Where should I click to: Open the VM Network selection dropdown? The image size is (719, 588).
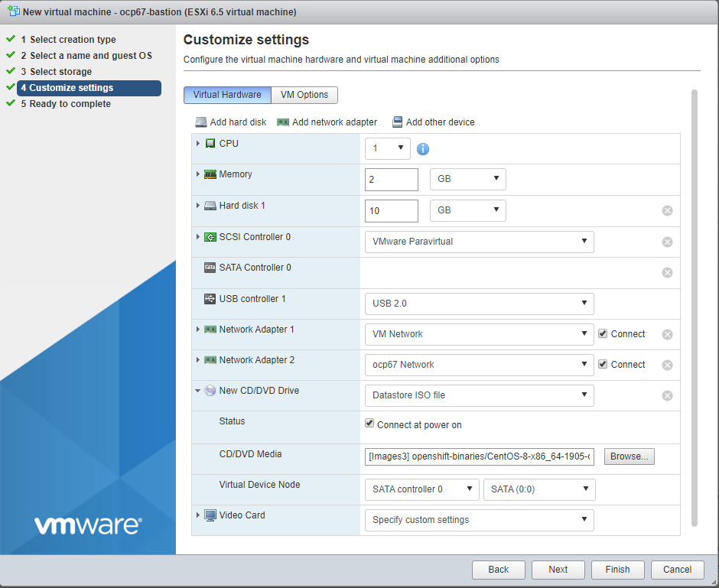click(x=479, y=334)
